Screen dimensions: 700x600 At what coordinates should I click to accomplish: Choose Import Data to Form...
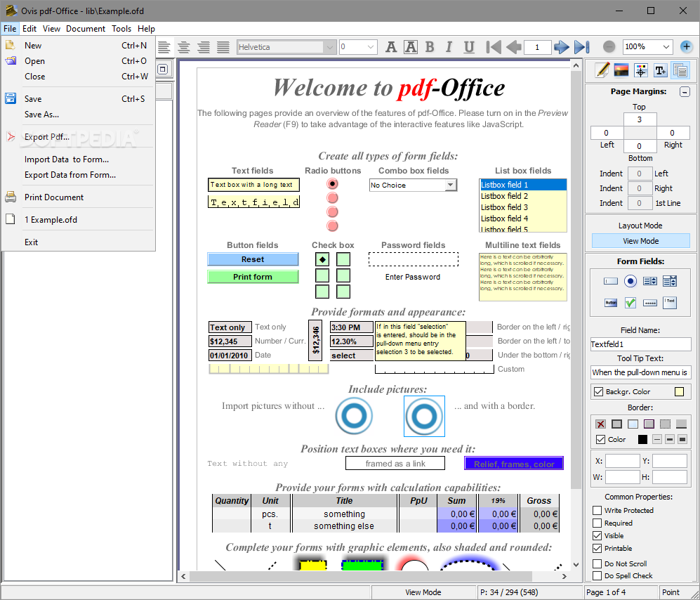79,159
